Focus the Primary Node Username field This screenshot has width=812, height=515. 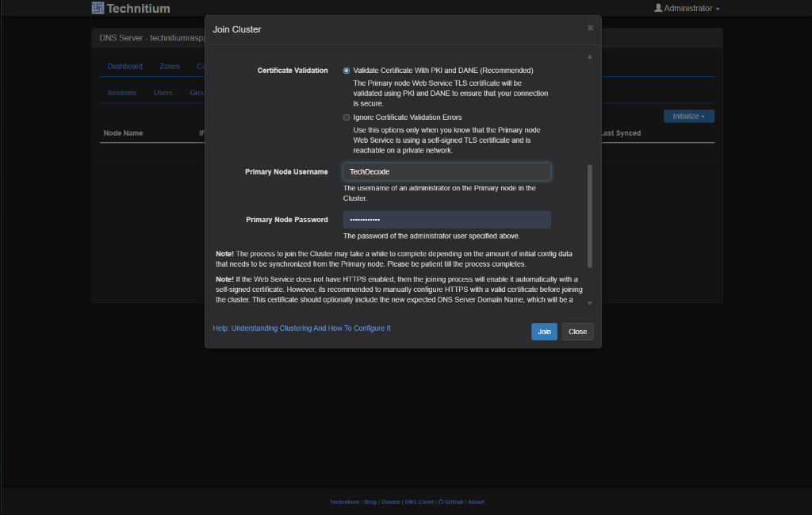[x=447, y=172]
